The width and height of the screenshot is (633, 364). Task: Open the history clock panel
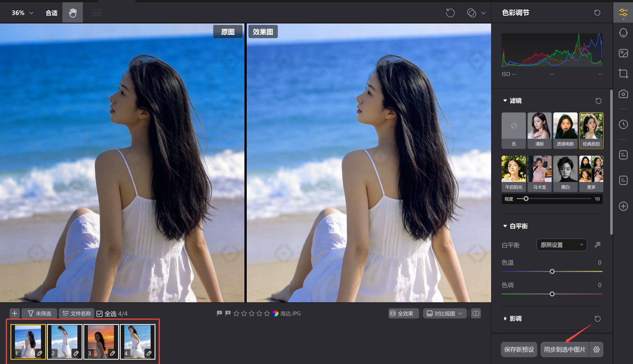coord(623,124)
